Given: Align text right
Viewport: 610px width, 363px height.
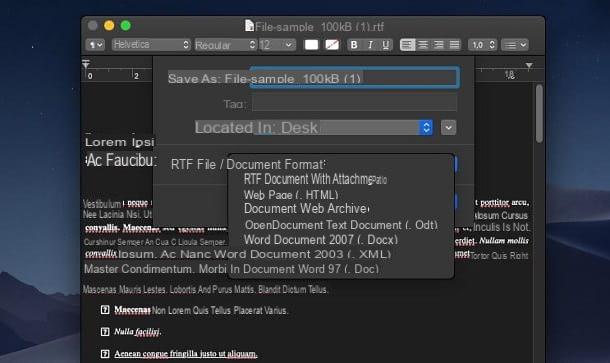Looking at the screenshot, I should tap(439, 45).
